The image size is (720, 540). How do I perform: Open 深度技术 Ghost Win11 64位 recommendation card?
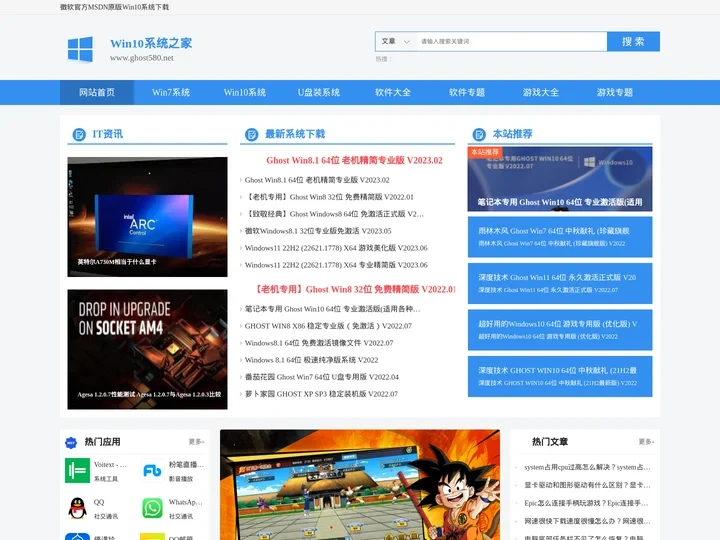tap(560, 283)
